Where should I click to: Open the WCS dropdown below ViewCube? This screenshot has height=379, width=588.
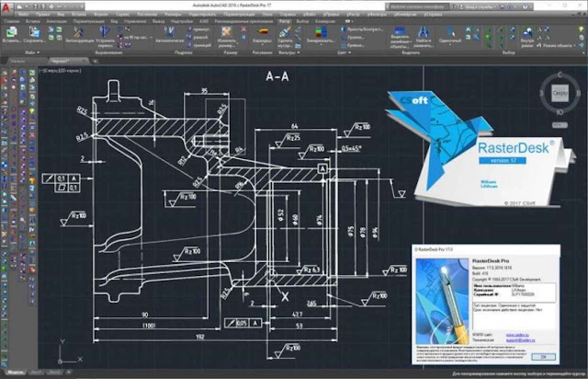point(560,125)
